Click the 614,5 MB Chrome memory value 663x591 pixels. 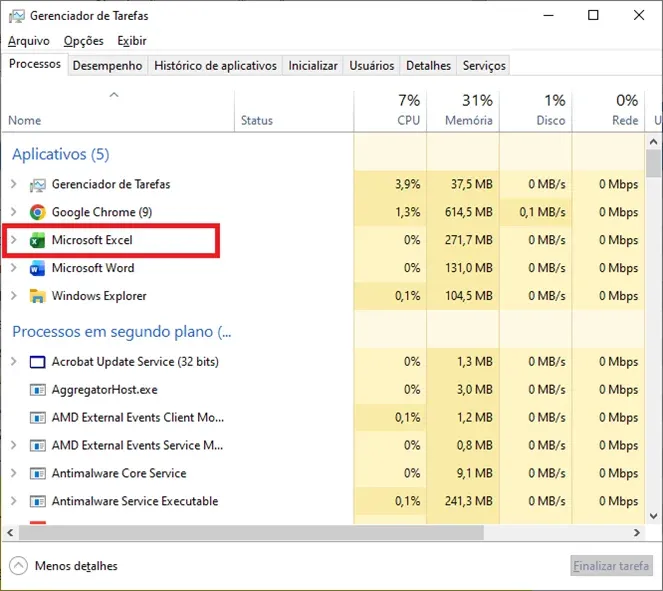click(468, 212)
